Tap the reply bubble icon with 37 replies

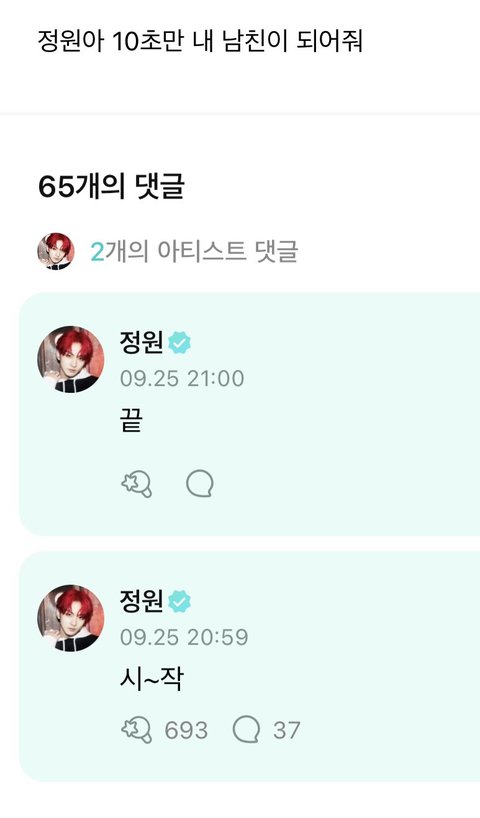click(x=246, y=730)
